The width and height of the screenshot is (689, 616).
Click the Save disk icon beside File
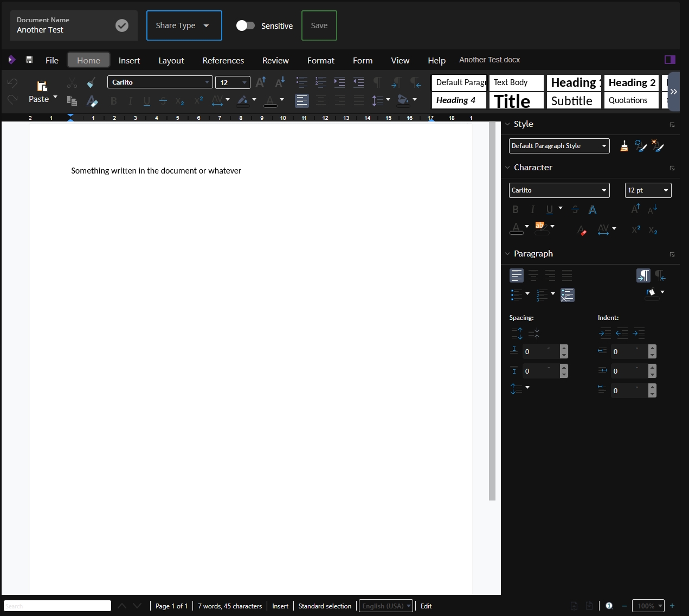tap(29, 60)
